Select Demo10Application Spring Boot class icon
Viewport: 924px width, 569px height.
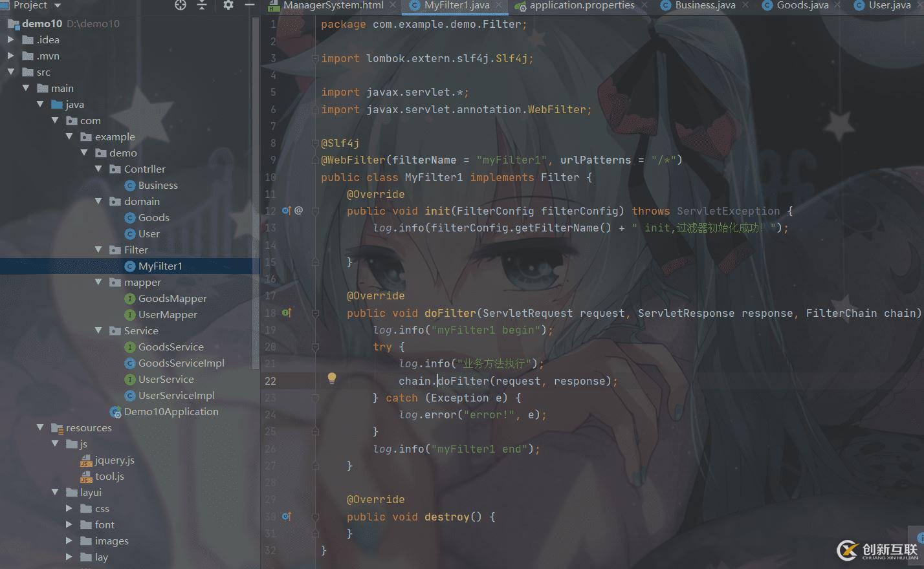tap(116, 412)
